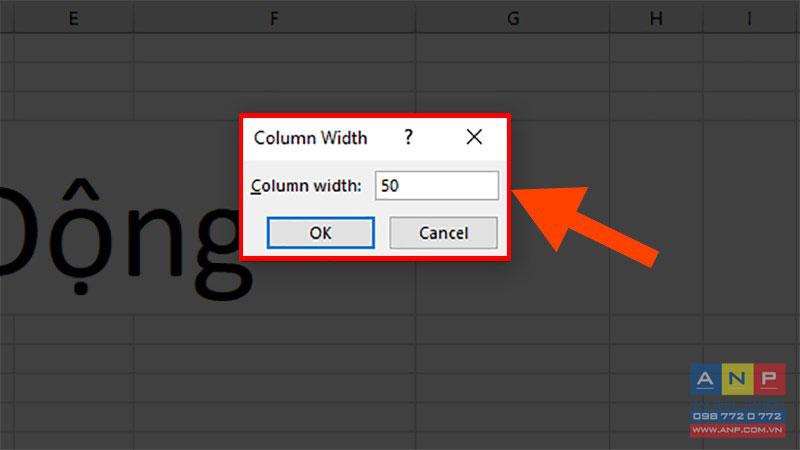Viewport: 800px width, 450px height.
Task: Click the border between columns G and H
Action: tap(610, 18)
